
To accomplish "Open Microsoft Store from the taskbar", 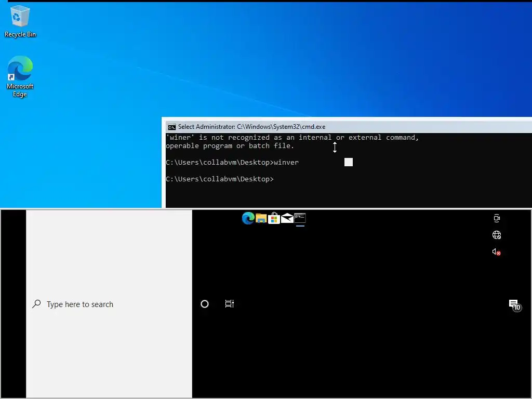I will pyautogui.click(x=274, y=218).
